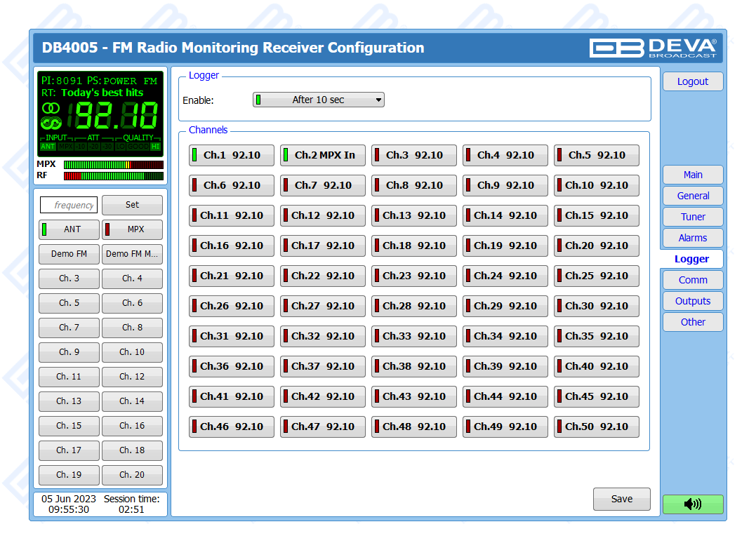Open the Alarms tab

tap(692, 238)
